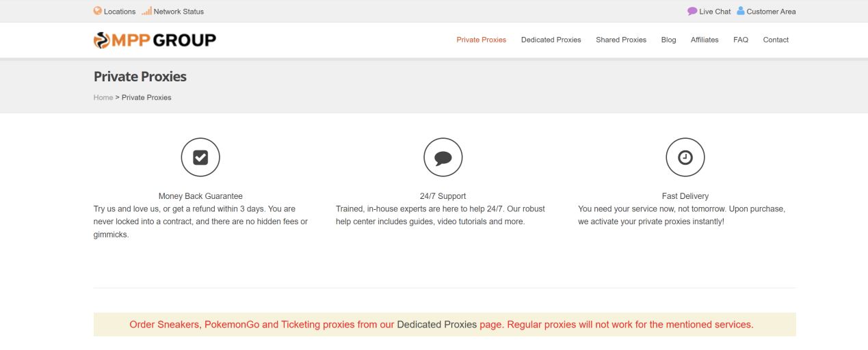Open the Locations link
The height and width of the screenshot is (350, 868).
click(x=120, y=12)
